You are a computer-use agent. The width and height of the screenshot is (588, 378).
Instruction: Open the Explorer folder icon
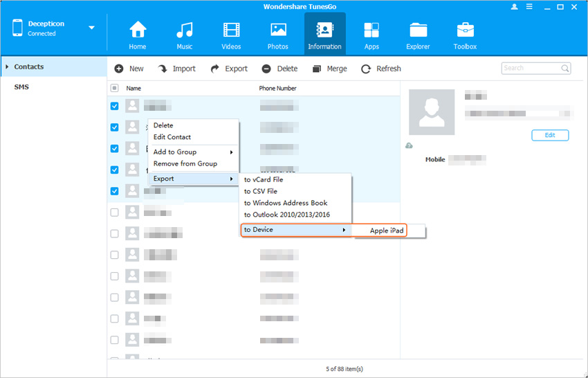(x=418, y=31)
